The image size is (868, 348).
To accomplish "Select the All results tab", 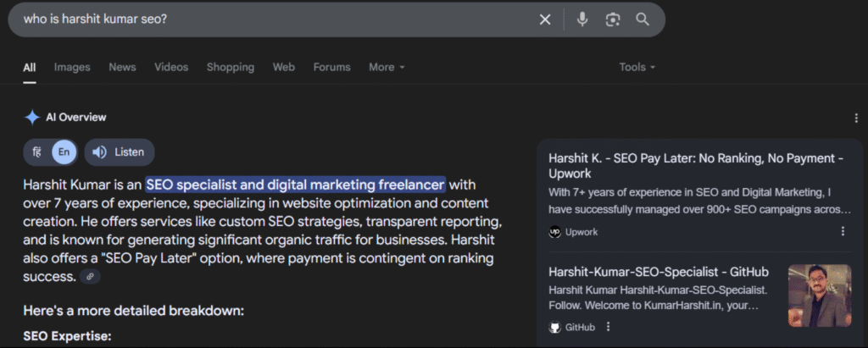I will coord(30,68).
